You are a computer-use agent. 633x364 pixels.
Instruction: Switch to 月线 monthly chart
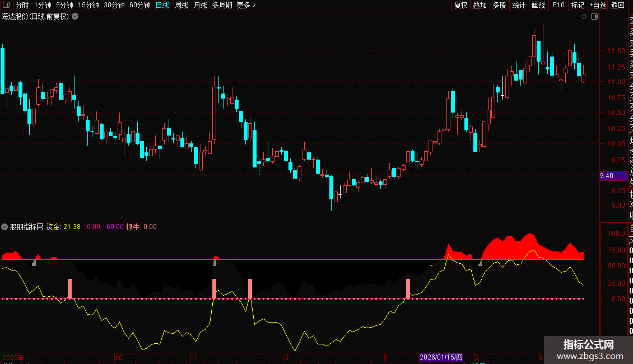click(200, 5)
